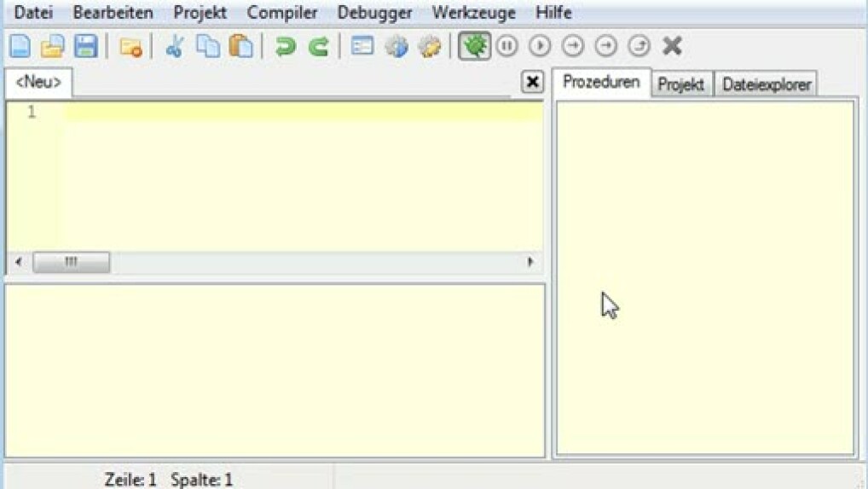Click the Paste clipboard icon
868x489 pixels.
tap(242, 46)
